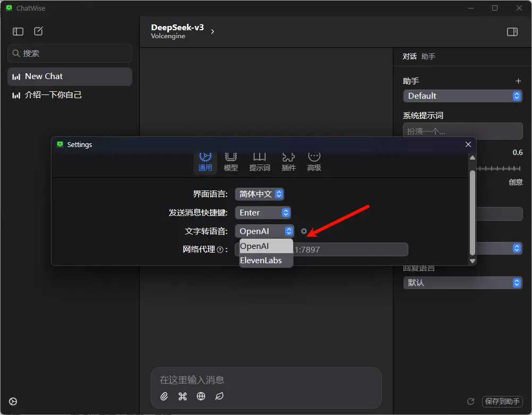Open the 发送消息快捷键 Enter dropdown
532x415 pixels.
click(263, 213)
